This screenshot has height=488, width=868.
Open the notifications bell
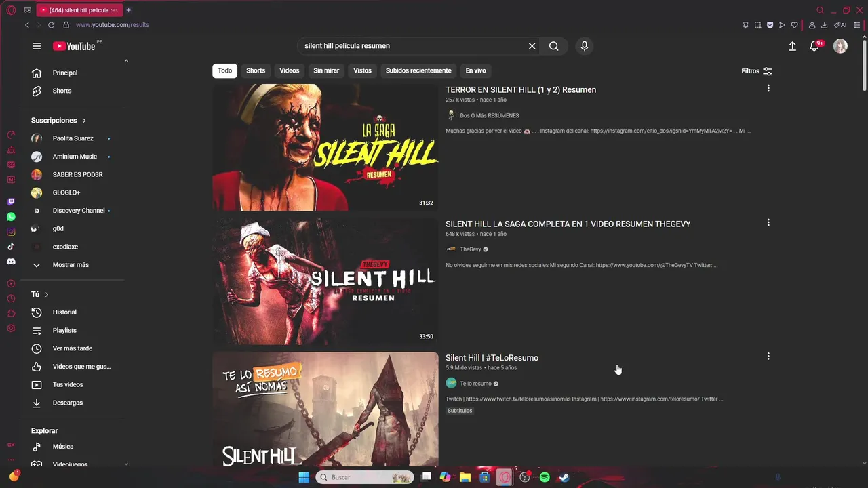click(x=814, y=46)
